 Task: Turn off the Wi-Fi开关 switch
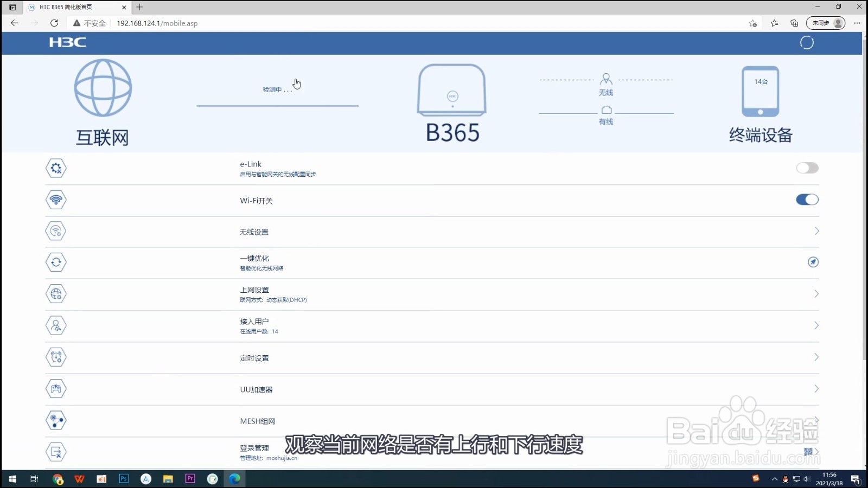[807, 200]
